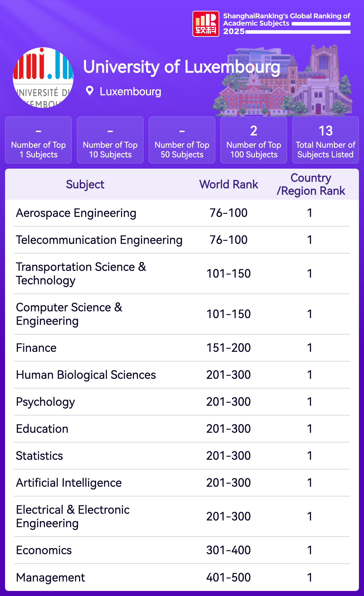Click the ShanghaiRanking red logo icon

click(x=206, y=24)
